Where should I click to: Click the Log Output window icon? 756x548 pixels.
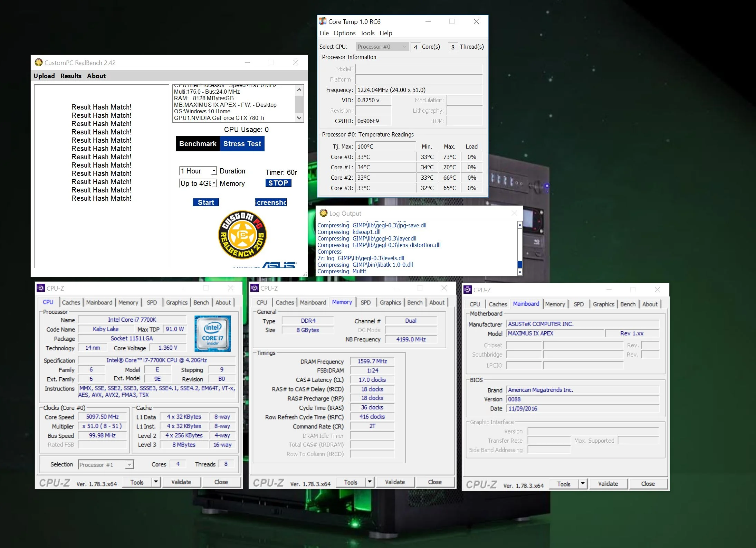pyautogui.click(x=324, y=213)
